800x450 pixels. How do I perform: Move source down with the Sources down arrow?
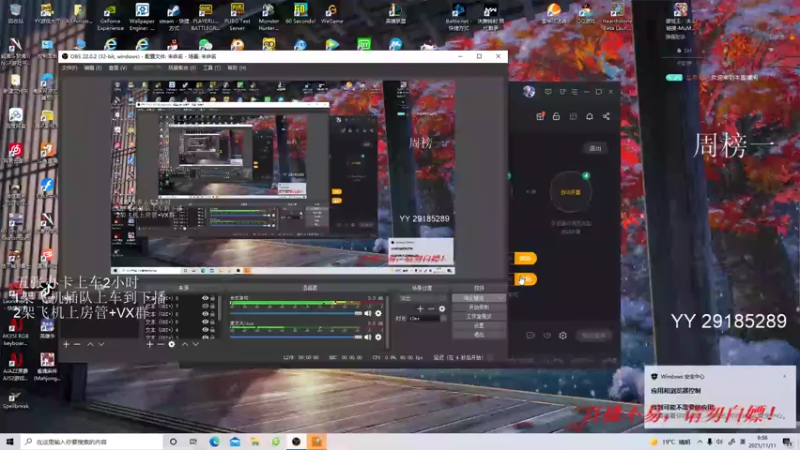click(195, 344)
